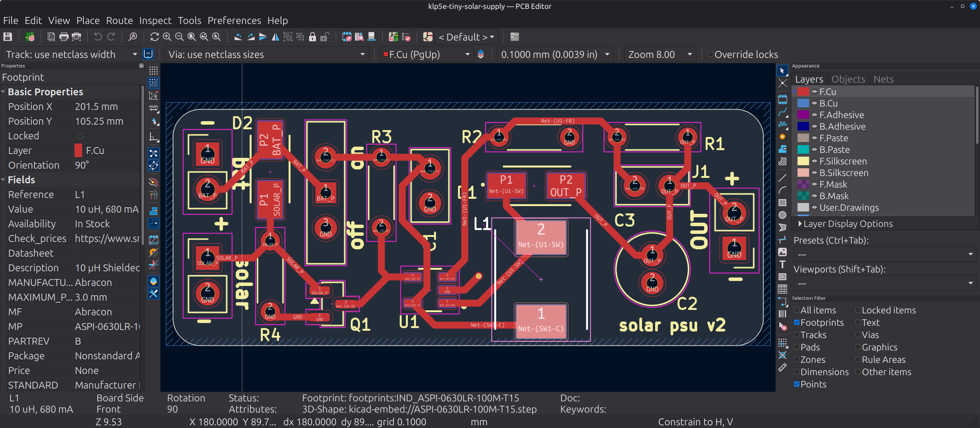This screenshot has width=980, height=428.
Task: Open Board Setup from the toolbar
Action: (30, 37)
